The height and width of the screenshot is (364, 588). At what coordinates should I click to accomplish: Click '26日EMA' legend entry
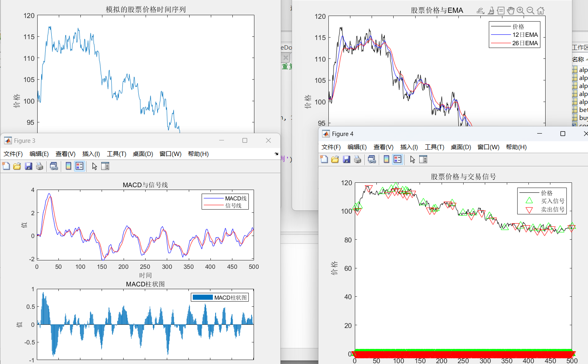525,43
